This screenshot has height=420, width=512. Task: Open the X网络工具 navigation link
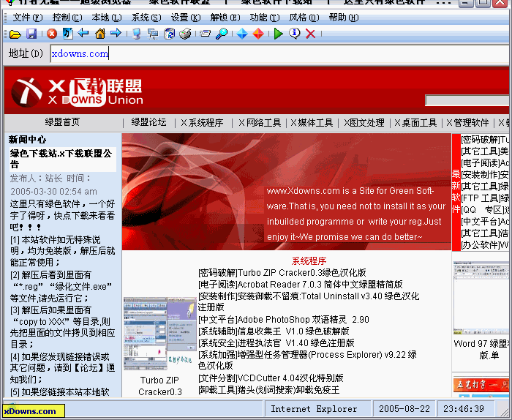[260, 122]
